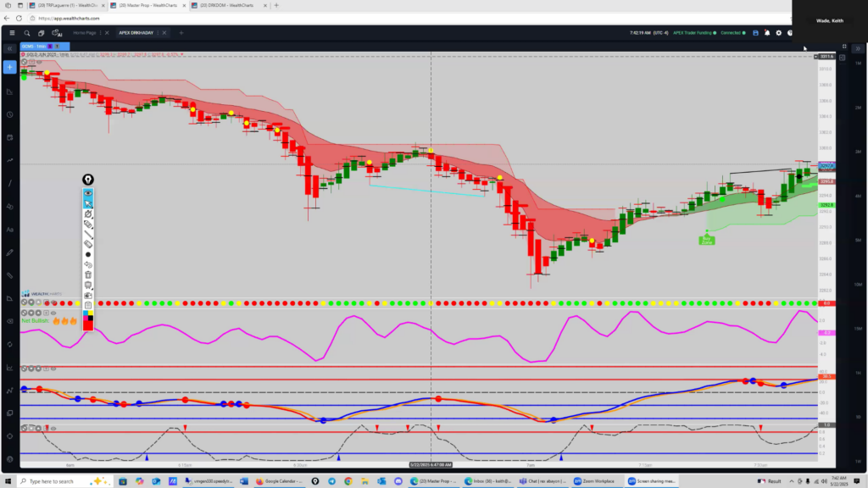
Task: Switch to DRKDOM browser tab
Action: (x=228, y=6)
